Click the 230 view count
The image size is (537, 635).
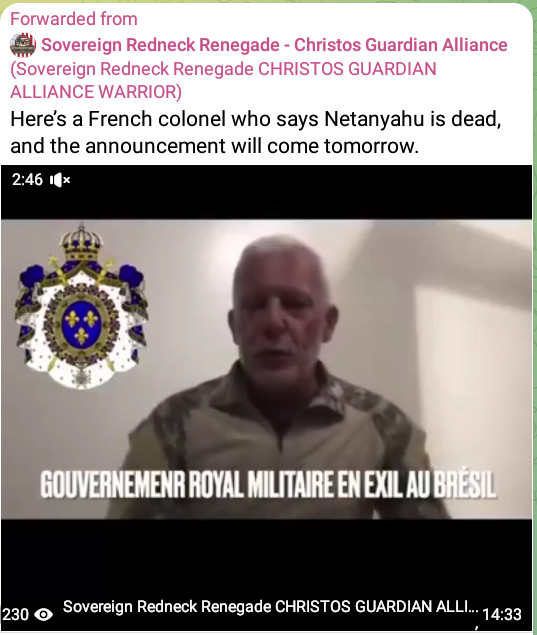coord(15,614)
